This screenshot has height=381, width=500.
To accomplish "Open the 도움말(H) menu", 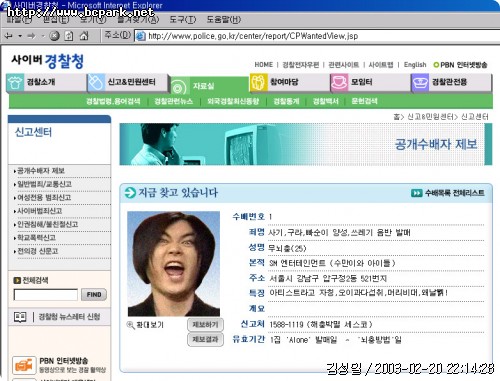I will point(223,20).
